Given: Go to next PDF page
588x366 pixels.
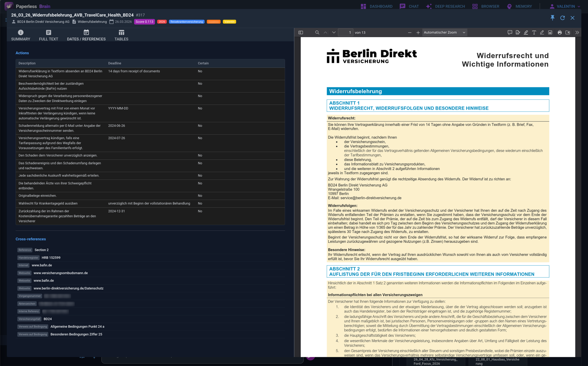Looking at the screenshot, I should pos(334,33).
